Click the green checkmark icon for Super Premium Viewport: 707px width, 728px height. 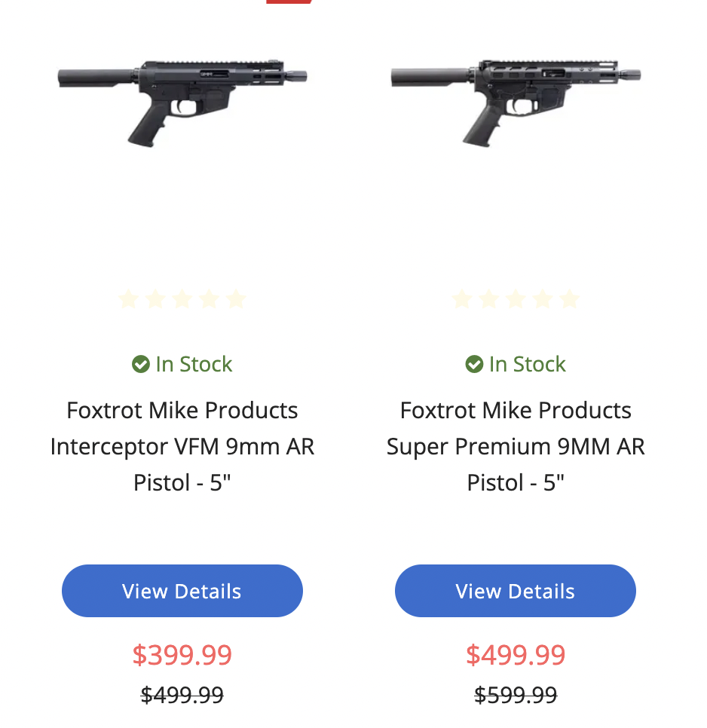coord(474,364)
